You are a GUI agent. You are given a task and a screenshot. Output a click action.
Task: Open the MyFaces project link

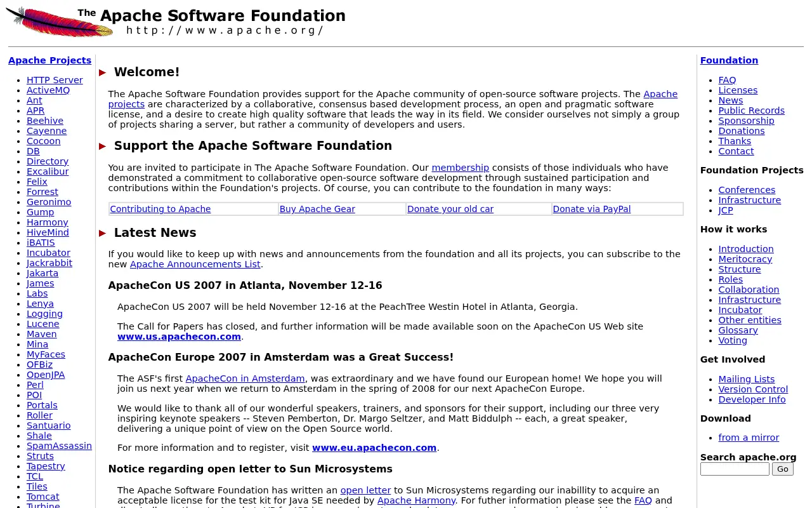tap(46, 354)
